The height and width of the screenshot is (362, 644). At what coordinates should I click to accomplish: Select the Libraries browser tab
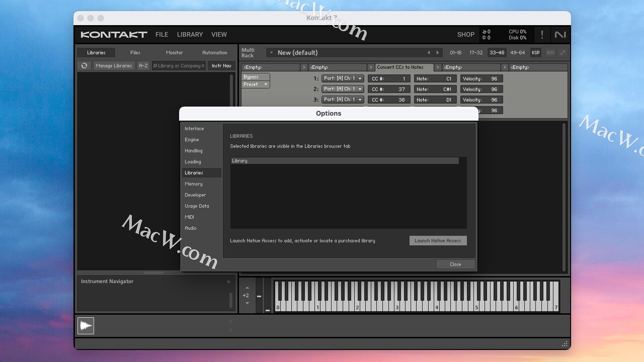96,53
